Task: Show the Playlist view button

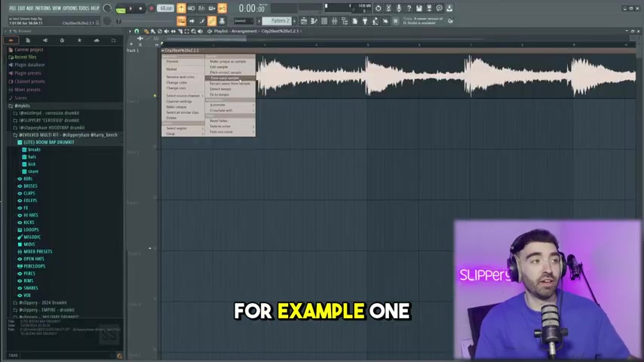Action: [303, 21]
